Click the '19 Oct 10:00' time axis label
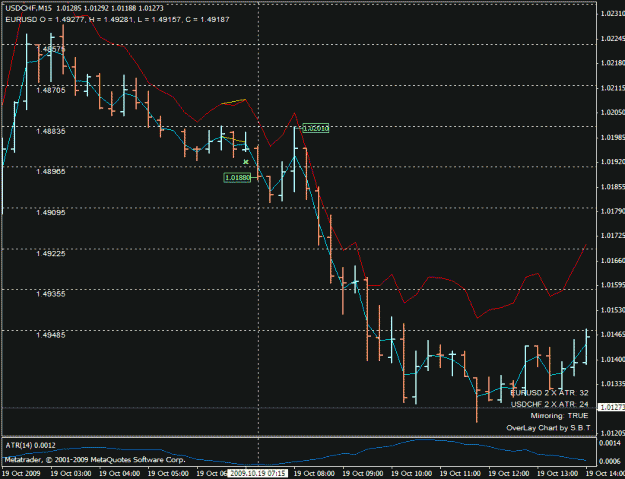Screen dimensions: 625x479 click(412, 473)
